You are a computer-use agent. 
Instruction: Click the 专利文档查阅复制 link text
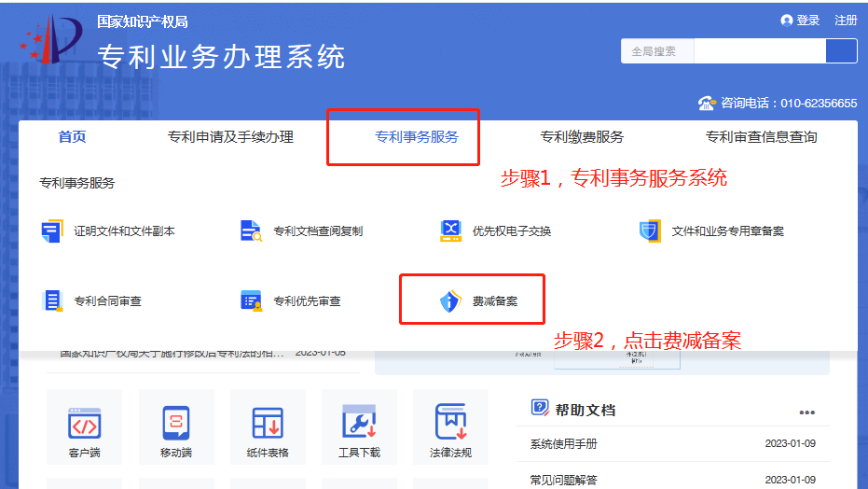(x=318, y=231)
